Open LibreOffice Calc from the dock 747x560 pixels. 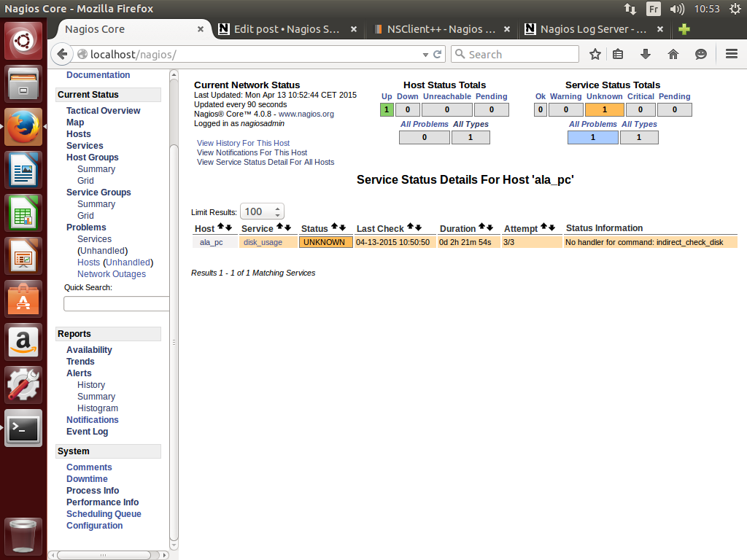24,215
